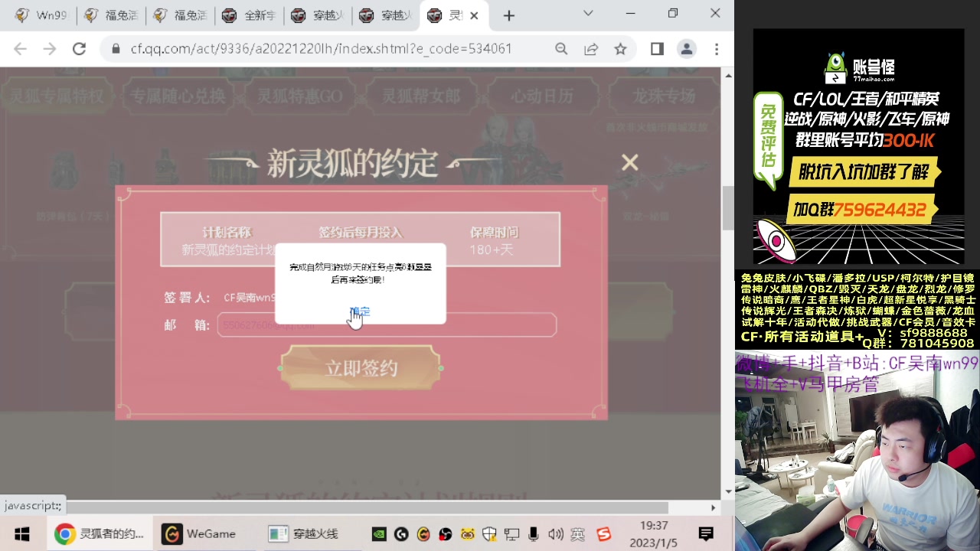Toggle the browser side panel
The height and width of the screenshot is (551, 980).
click(657, 49)
